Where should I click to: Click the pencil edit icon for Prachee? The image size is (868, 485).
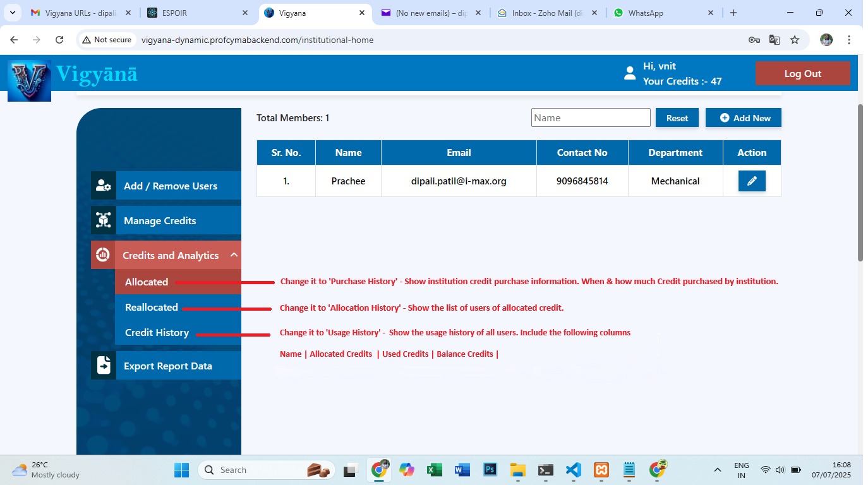tap(752, 181)
